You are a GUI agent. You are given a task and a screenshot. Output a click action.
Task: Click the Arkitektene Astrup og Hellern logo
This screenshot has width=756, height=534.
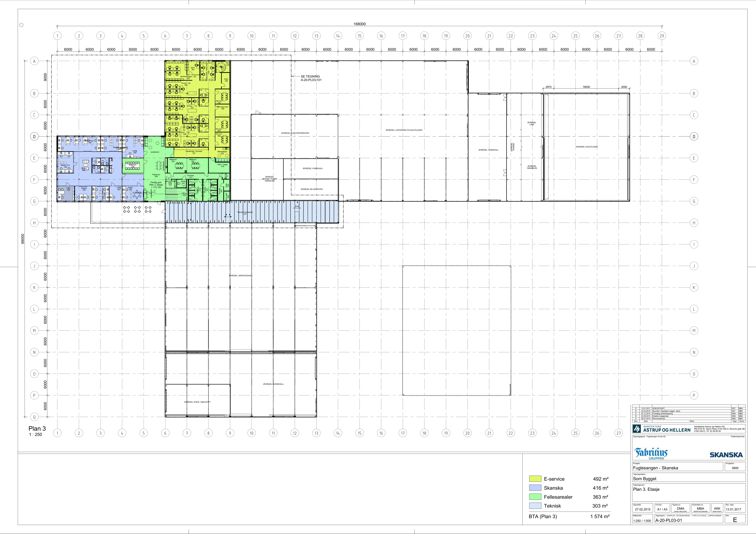(661, 429)
